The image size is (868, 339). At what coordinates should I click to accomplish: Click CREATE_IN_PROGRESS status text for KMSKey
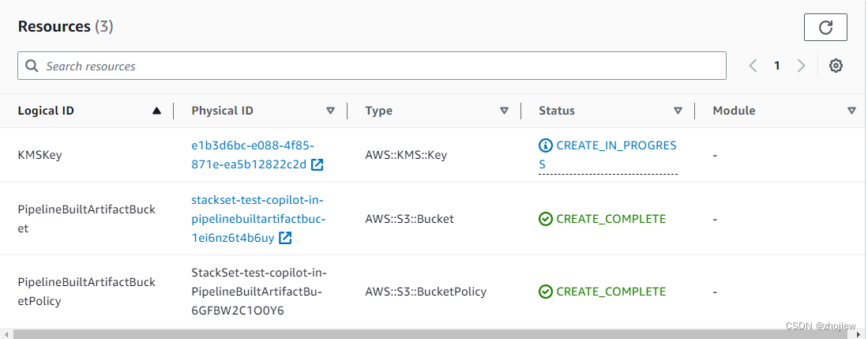coord(616,146)
